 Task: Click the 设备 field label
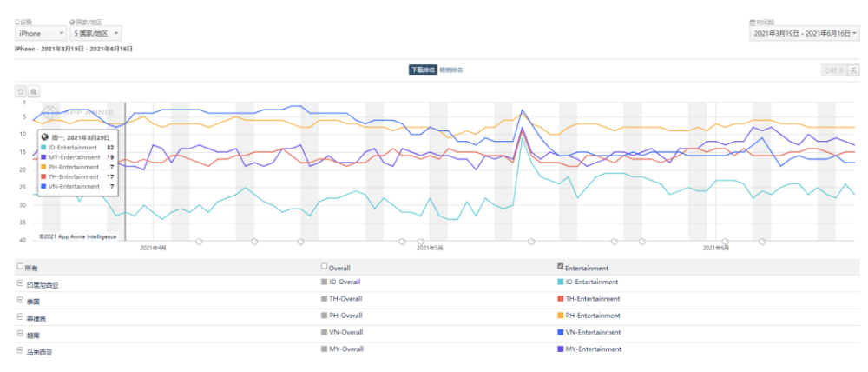point(23,22)
